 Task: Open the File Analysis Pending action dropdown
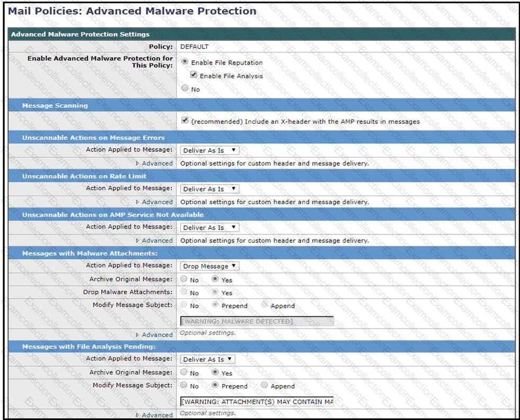click(208, 359)
